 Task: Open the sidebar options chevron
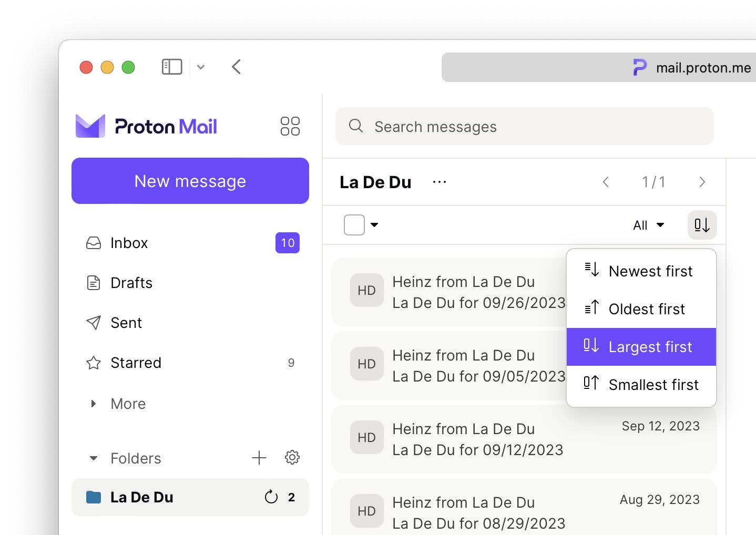(201, 67)
